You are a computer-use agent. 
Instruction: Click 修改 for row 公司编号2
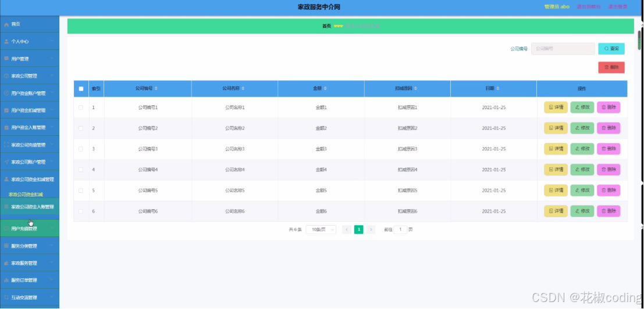[x=582, y=128]
